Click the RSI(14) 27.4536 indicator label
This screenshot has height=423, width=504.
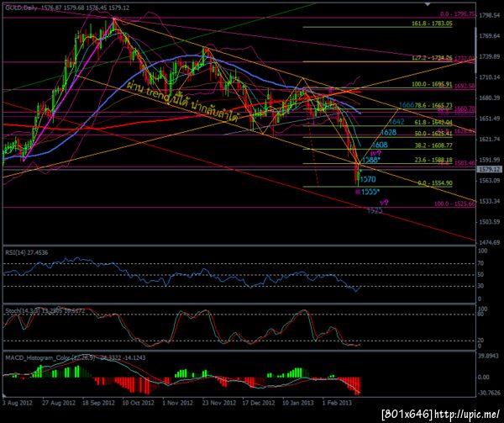[26, 252]
